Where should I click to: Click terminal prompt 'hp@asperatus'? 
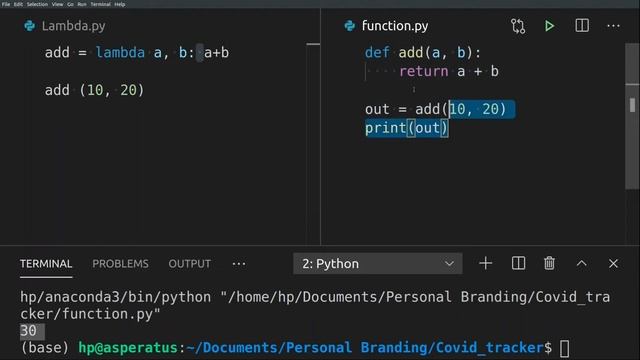pyautogui.click(x=128, y=348)
